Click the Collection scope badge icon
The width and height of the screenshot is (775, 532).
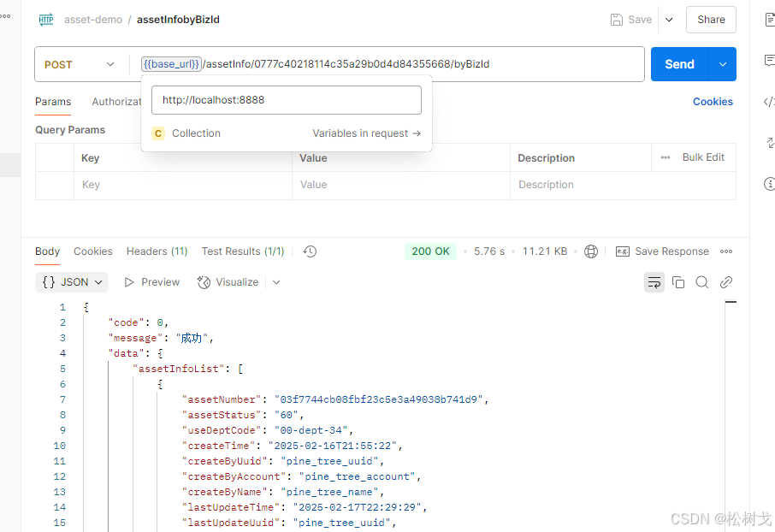158,133
